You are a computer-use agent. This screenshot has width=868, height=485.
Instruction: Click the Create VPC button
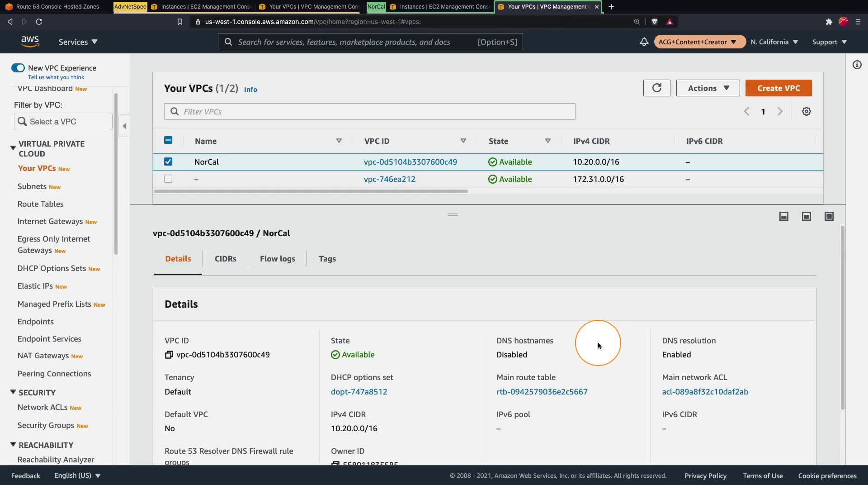778,88
